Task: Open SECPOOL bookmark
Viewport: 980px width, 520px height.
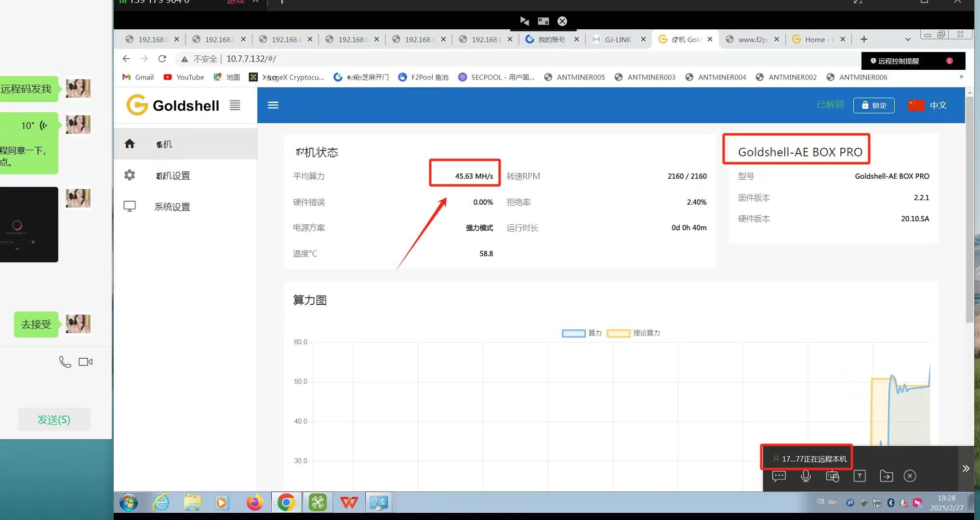Action: coord(496,77)
